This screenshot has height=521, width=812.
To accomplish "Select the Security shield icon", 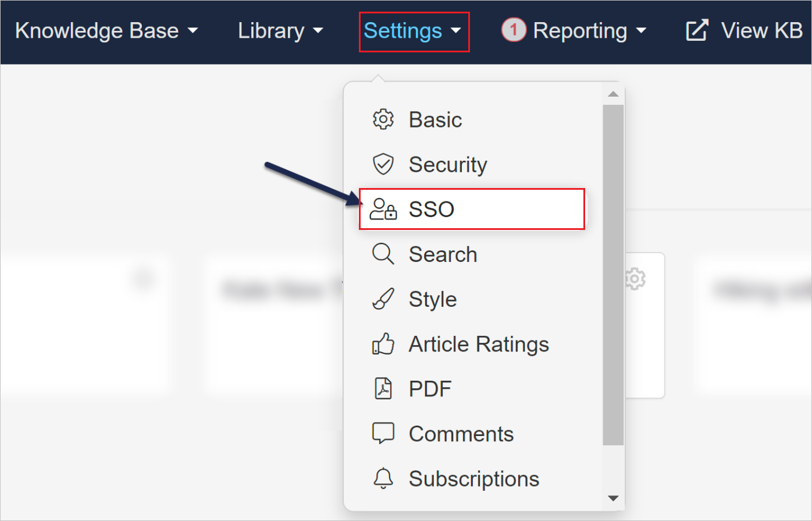I will click(x=383, y=164).
